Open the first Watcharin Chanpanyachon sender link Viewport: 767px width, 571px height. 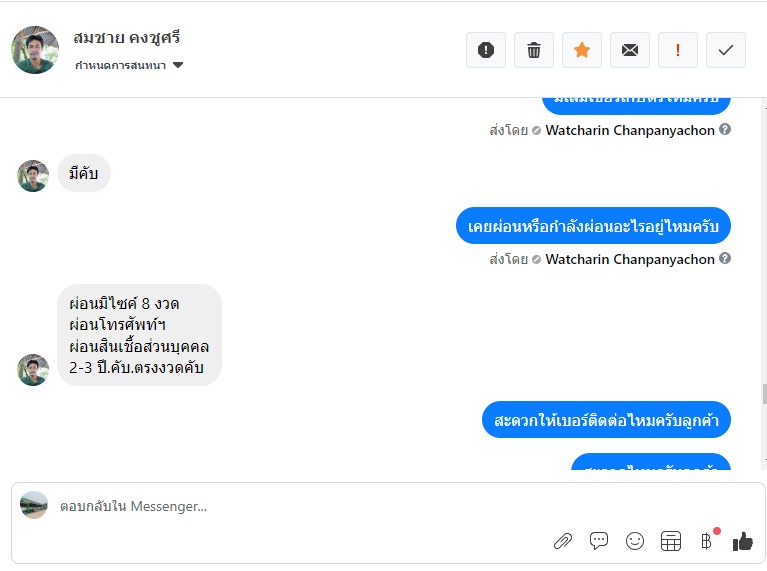(x=630, y=130)
